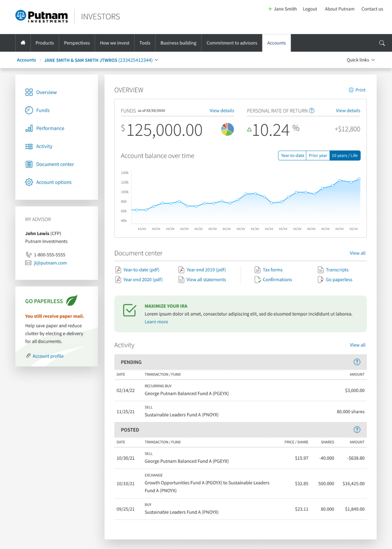
Task: Click the help icon on the Pending section
Action: [x=357, y=362]
